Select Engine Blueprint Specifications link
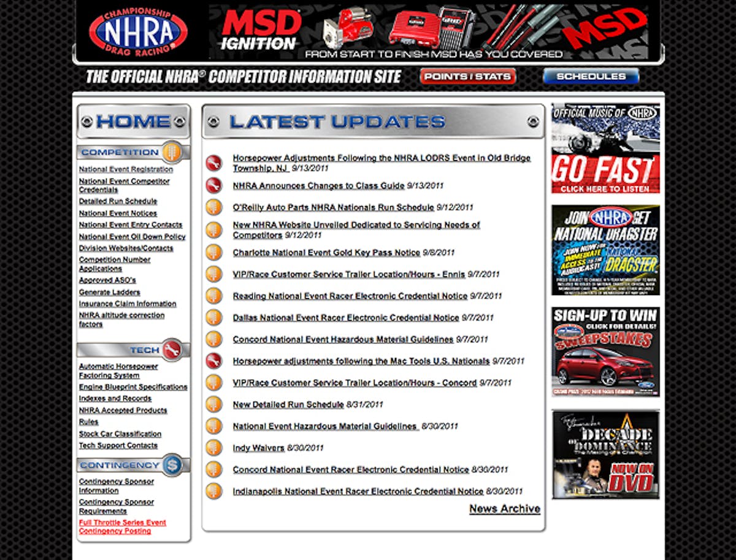The image size is (736, 560). (133, 387)
